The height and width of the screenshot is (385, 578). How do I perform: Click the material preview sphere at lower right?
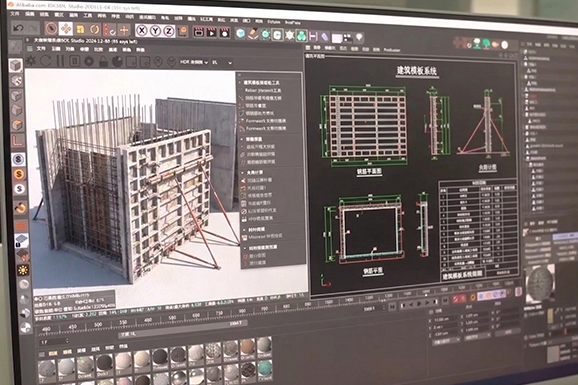[540, 284]
